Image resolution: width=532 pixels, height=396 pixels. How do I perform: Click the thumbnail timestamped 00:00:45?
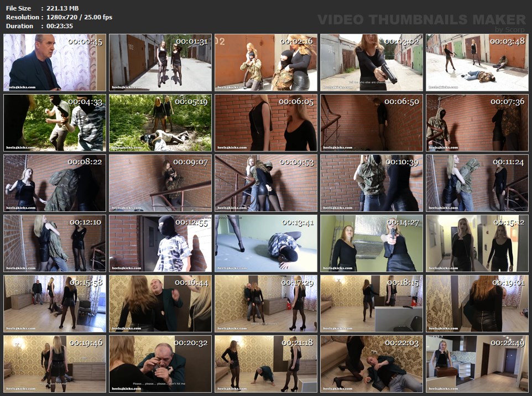[55, 62]
